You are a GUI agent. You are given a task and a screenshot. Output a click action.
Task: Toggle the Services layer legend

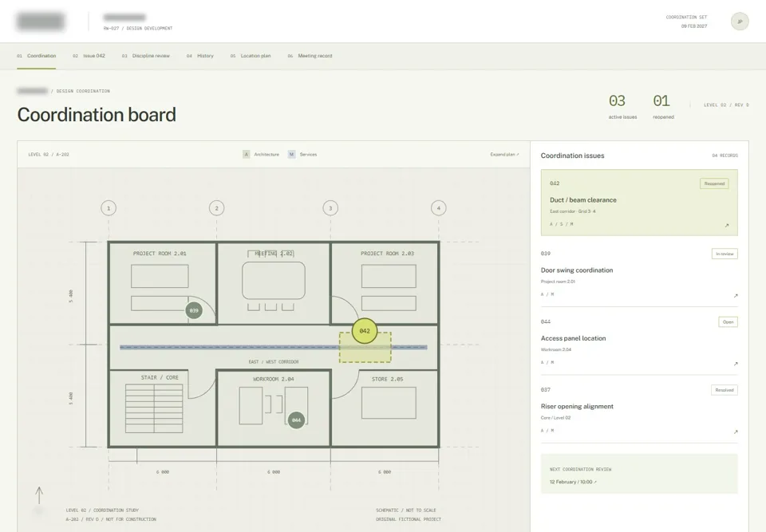tap(302, 155)
